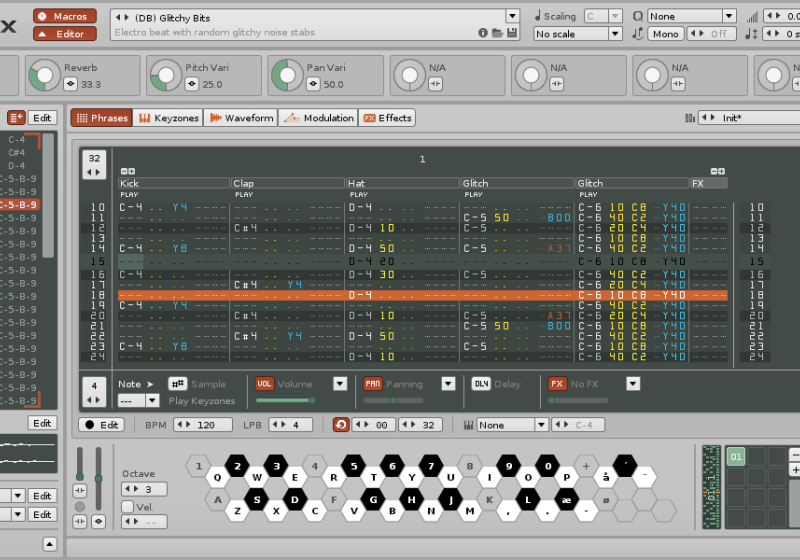Image resolution: width=800 pixels, height=560 pixels.
Task: Toggle the phrase Edit record button
Action: coord(100,425)
